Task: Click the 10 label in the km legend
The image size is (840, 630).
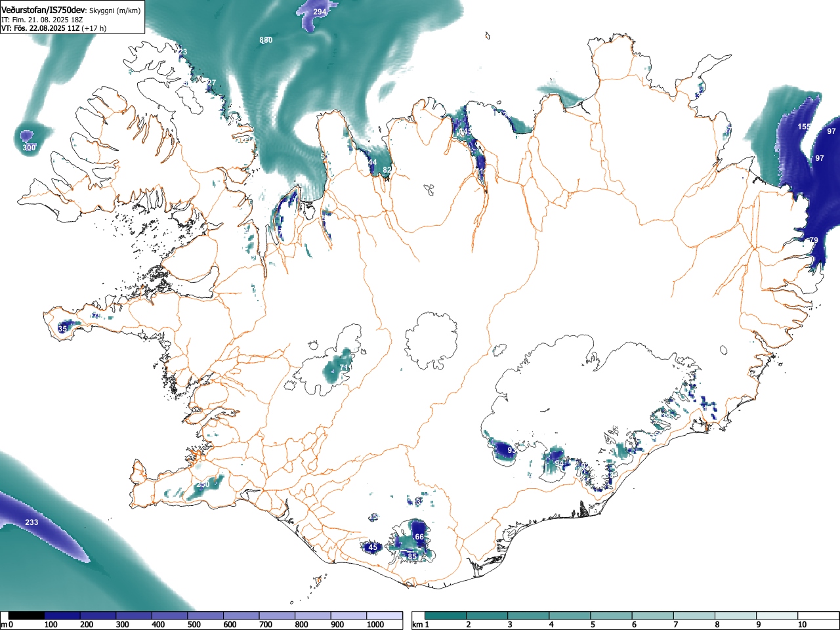Action: click(802, 625)
